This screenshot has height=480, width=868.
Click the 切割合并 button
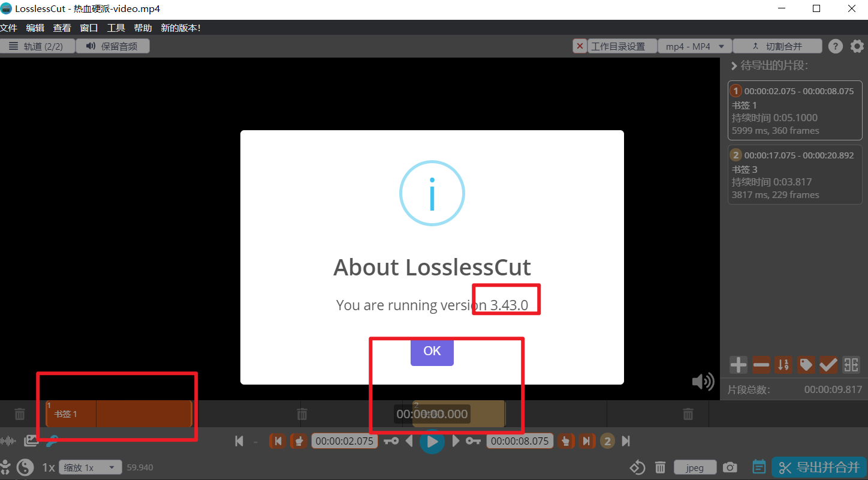click(x=777, y=46)
